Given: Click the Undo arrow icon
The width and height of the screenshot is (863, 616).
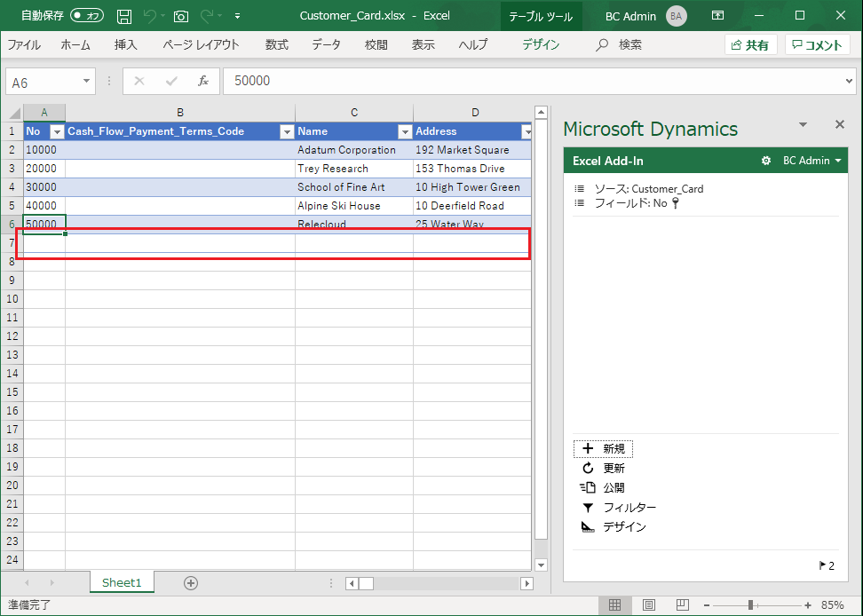Looking at the screenshot, I should click(x=150, y=16).
